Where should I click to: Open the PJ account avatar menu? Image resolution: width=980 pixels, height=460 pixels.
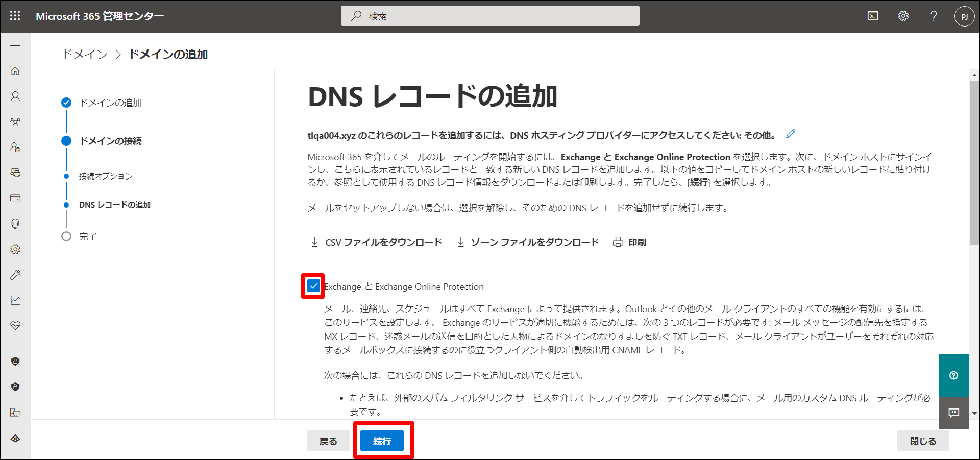(x=964, y=16)
